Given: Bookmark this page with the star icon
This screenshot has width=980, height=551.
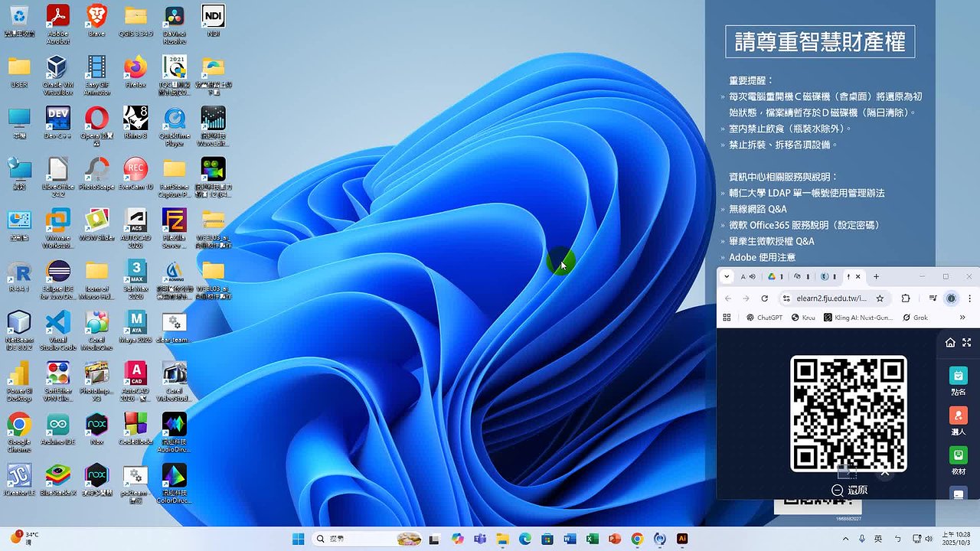Looking at the screenshot, I should [x=880, y=298].
